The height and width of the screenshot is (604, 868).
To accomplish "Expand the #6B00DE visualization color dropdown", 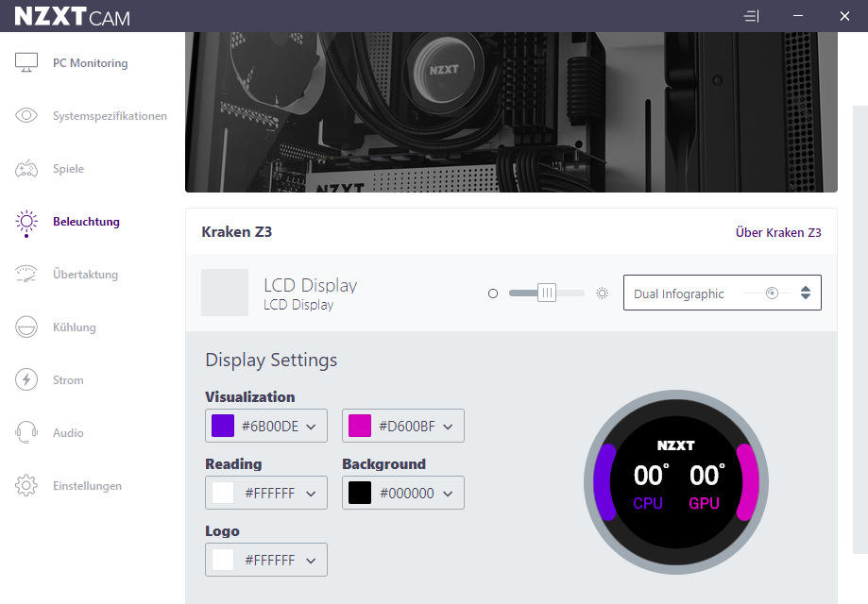I will click(x=266, y=426).
